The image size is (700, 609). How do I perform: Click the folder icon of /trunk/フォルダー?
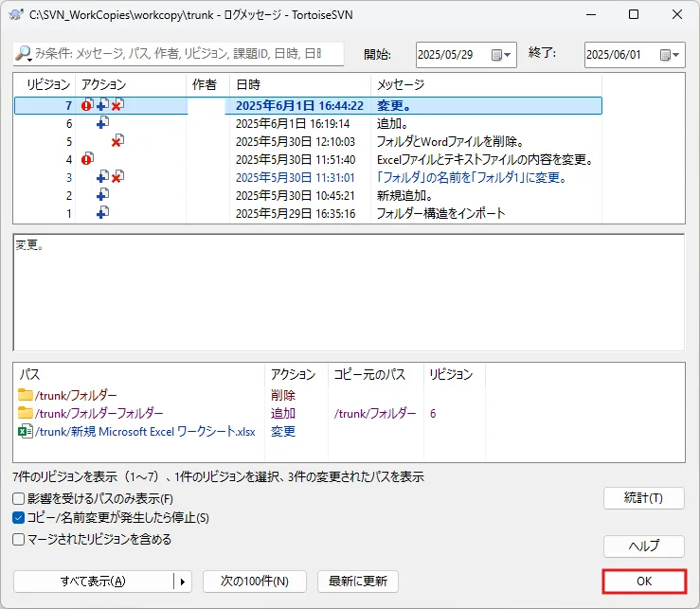click(26, 395)
